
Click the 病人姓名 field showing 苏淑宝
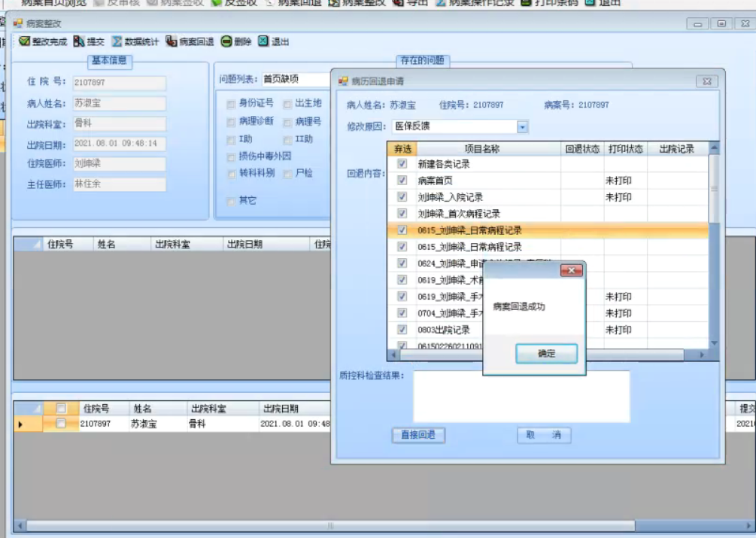coord(120,103)
